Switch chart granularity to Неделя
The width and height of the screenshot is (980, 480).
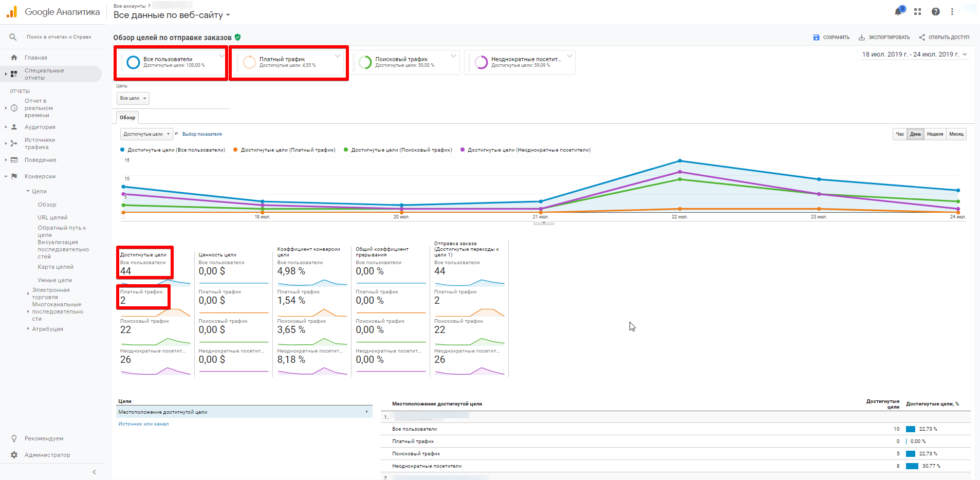pos(935,134)
